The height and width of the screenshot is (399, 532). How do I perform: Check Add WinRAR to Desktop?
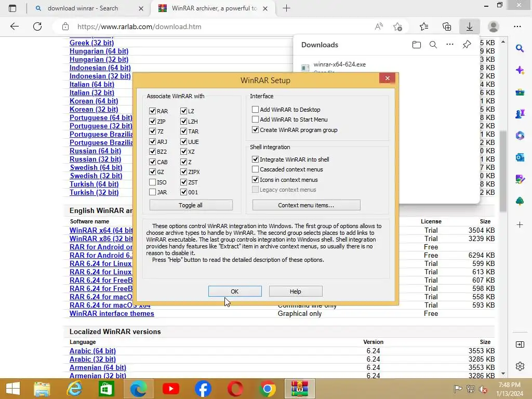pos(255,109)
